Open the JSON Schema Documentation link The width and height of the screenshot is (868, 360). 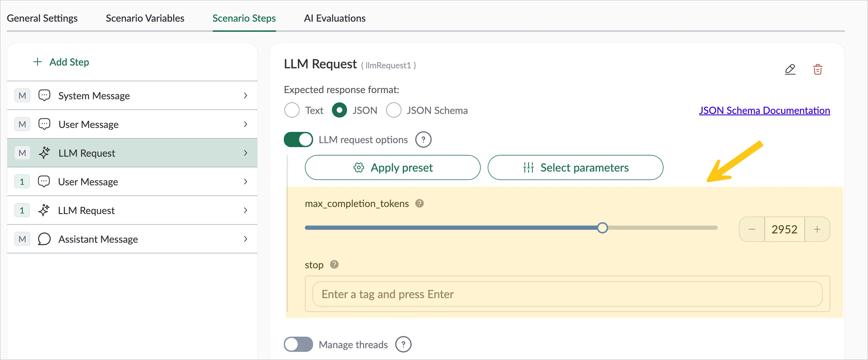(764, 110)
